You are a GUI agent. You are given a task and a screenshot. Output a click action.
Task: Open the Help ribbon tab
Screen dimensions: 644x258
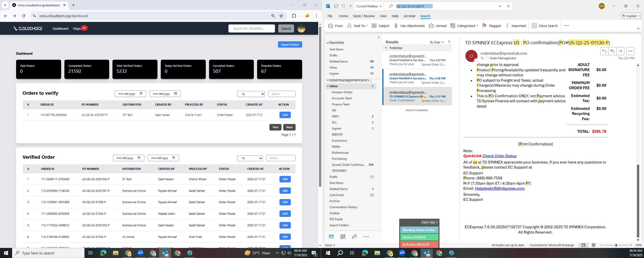pos(395,16)
